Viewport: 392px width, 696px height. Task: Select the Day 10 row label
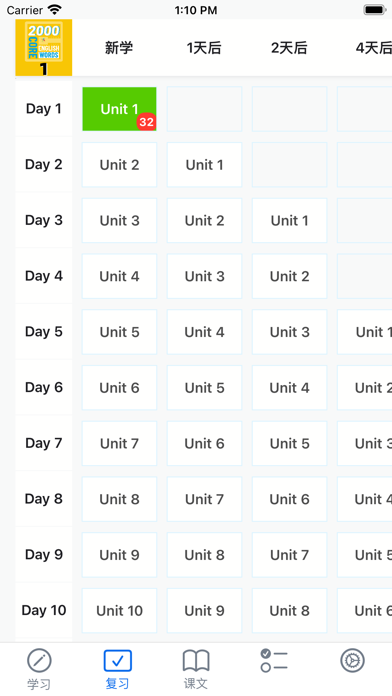coord(44,610)
